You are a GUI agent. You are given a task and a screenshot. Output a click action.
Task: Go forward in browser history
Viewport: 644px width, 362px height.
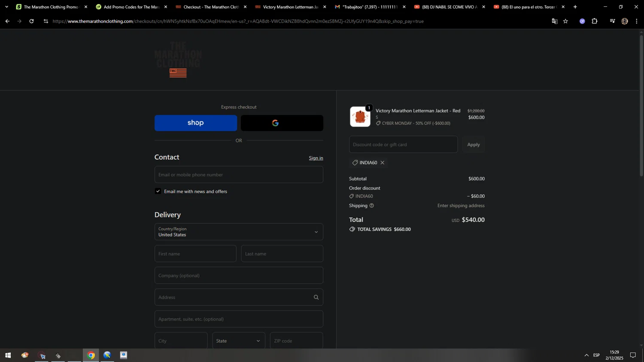coord(19,21)
